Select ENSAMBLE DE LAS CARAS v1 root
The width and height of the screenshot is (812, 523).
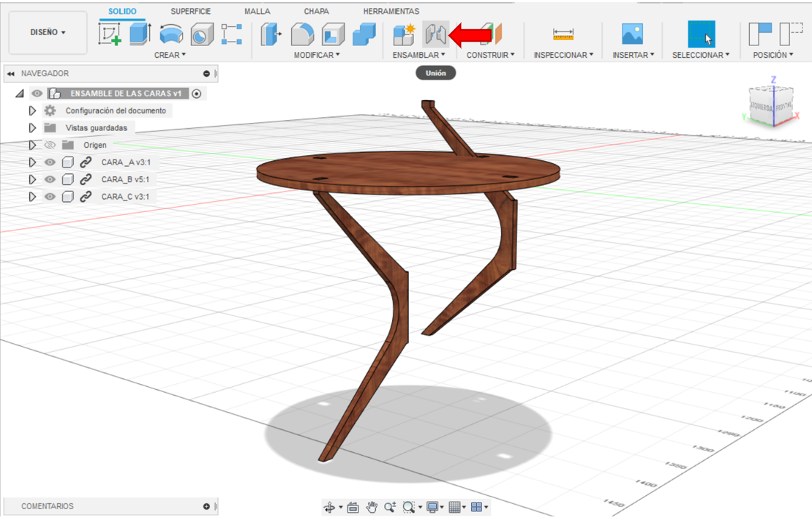click(x=126, y=94)
